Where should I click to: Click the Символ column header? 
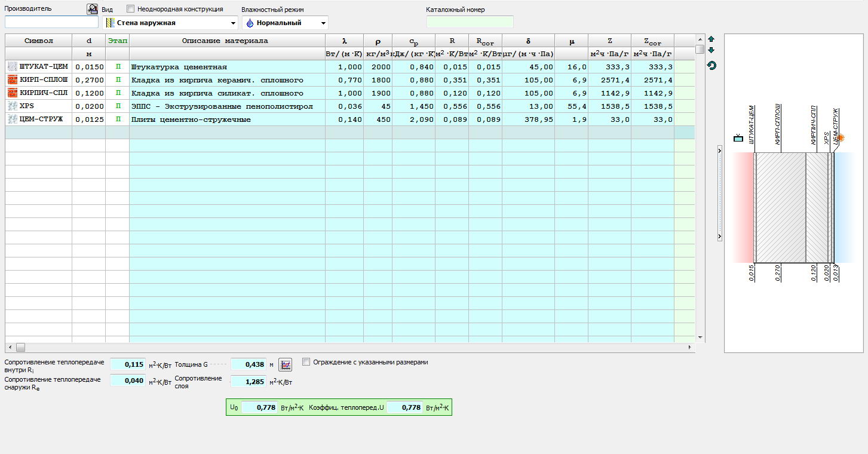point(38,41)
